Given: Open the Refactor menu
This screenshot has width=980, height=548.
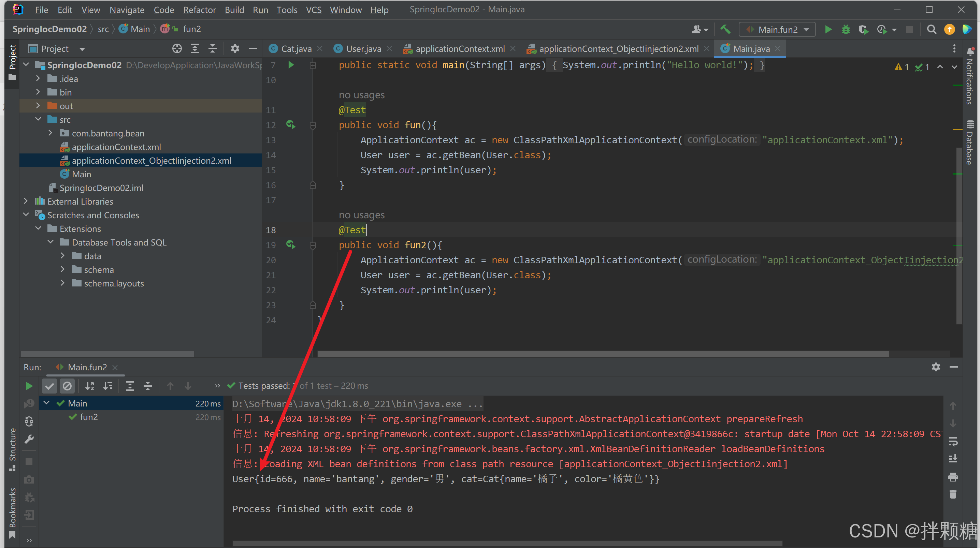Looking at the screenshot, I should click(x=199, y=10).
